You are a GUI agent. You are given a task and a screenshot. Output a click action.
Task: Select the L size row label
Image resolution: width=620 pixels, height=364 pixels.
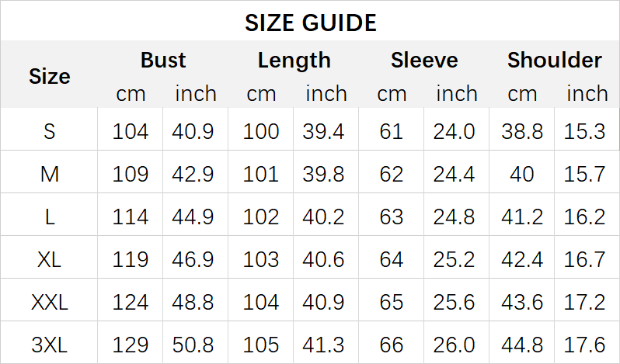click(50, 217)
